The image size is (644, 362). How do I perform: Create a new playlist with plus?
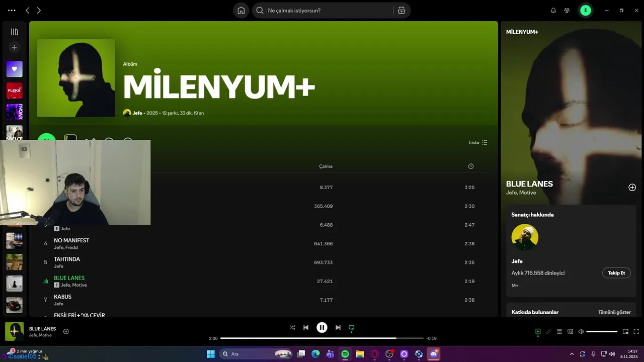click(15, 47)
